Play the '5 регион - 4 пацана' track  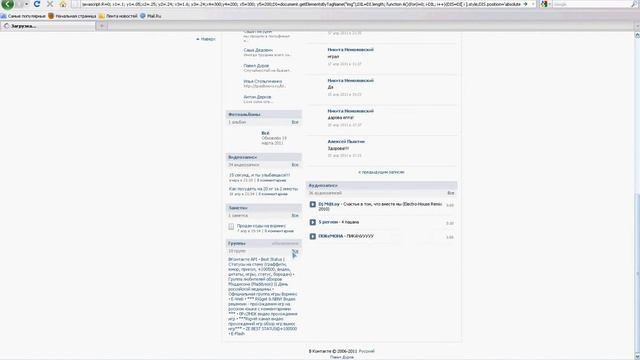[x=313, y=222]
